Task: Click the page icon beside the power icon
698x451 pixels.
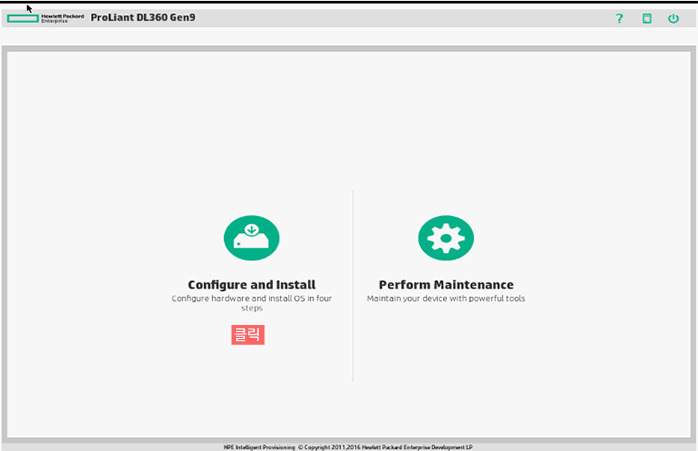Action: [x=647, y=18]
